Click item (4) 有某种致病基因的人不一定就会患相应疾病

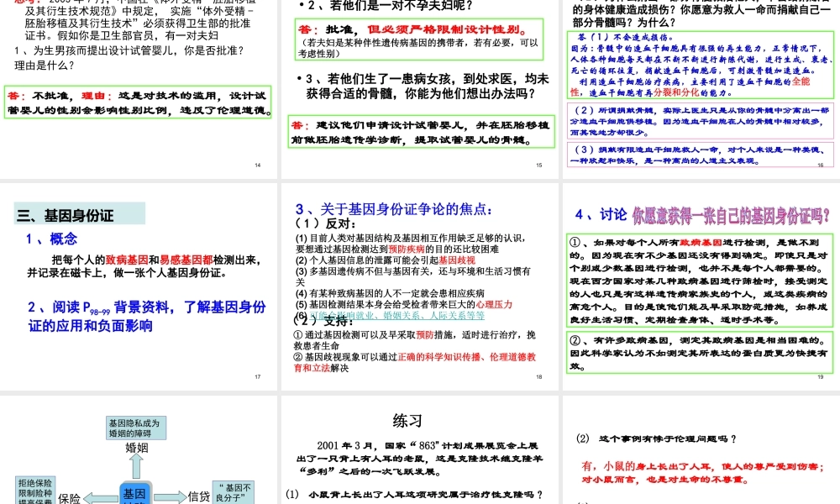pyautogui.click(x=390, y=293)
